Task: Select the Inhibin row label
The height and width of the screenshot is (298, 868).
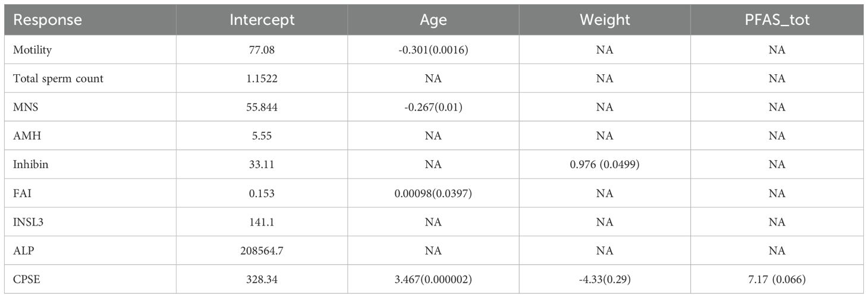Action: click(31, 164)
